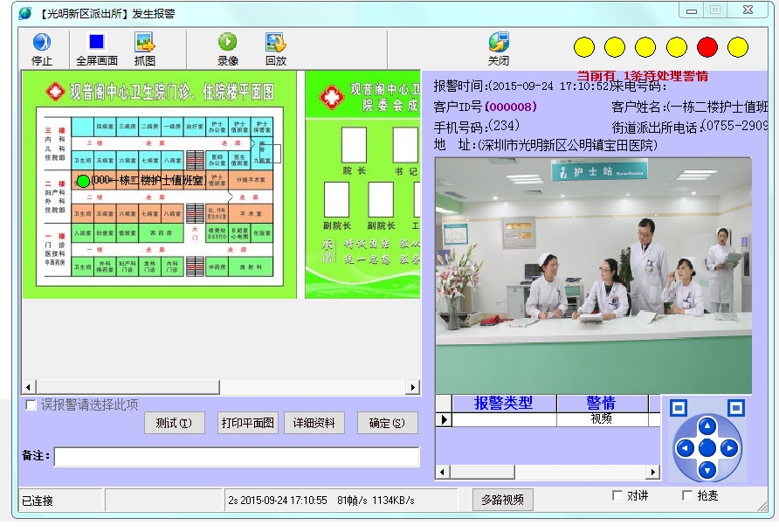Confirm with the 确定(S) button
Image resolution: width=779 pixels, height=532 pixels.
point(387,424)
